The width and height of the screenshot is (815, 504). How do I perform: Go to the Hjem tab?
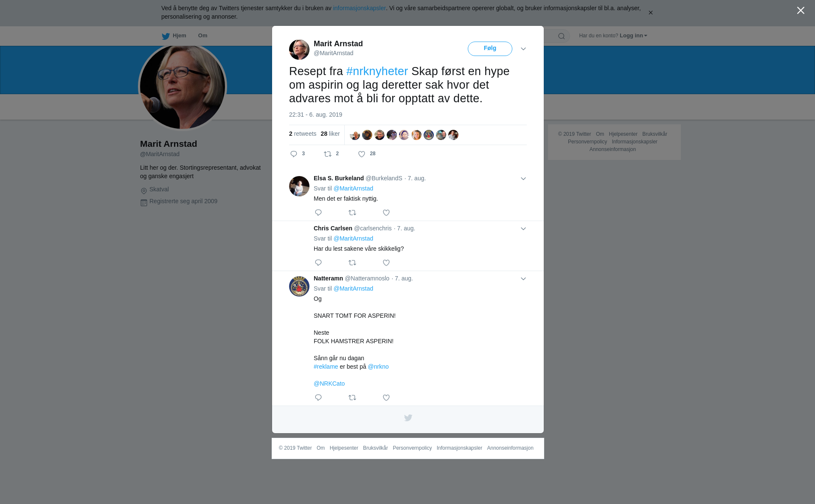174,36
